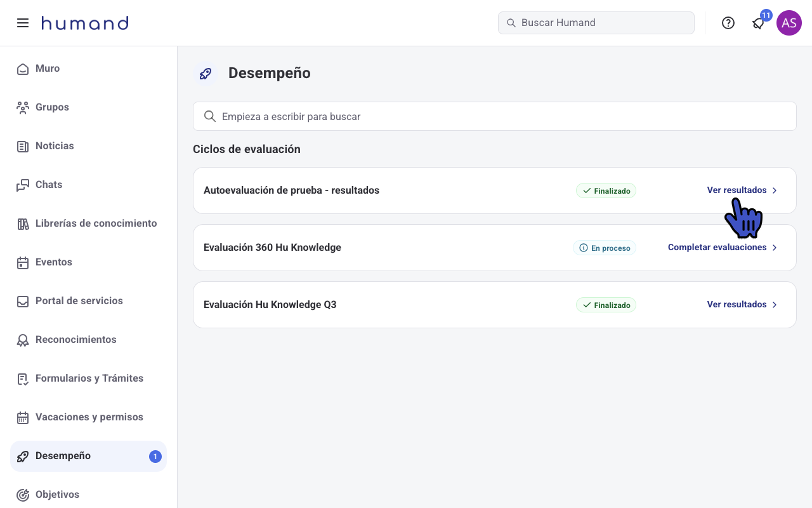Click the En proceso status badge
The height and width of the screenshot is (508, 812).
605,248
